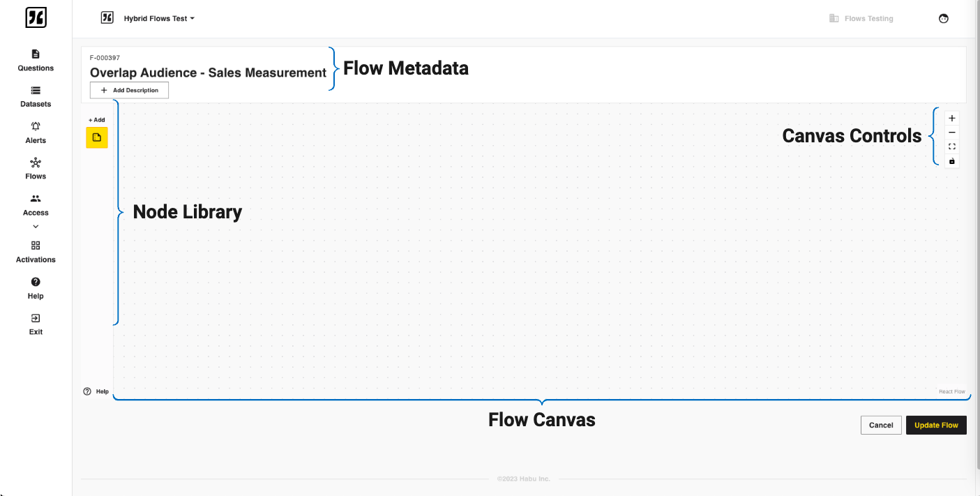The width and height of the screenshot is (980, 496).
Task: Zoom in on the flow canvas
Action: (x=952, y=119)
